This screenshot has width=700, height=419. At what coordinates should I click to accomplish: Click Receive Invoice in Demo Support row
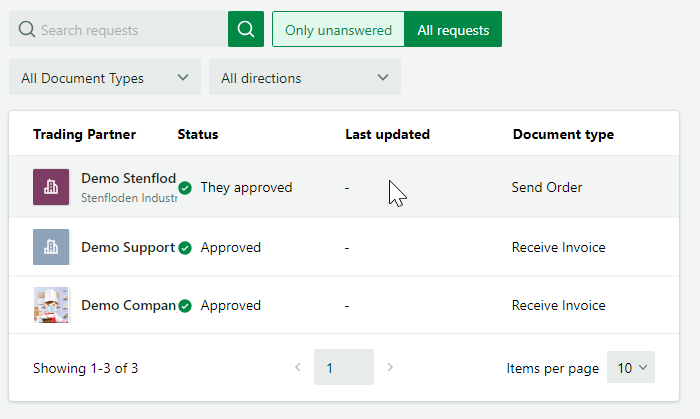pyautogui.click(x=558, y=247)
